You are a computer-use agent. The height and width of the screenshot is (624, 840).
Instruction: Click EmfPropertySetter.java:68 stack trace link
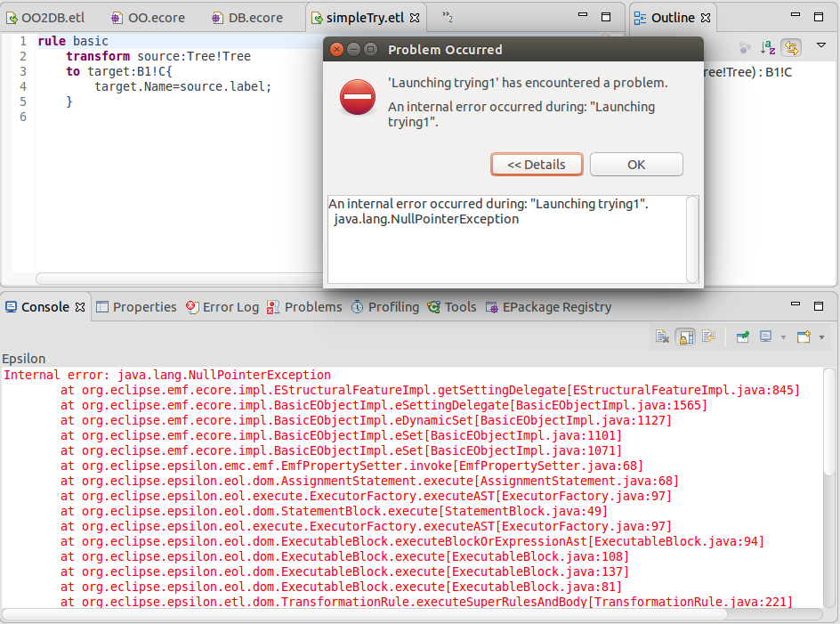point(548,466)
